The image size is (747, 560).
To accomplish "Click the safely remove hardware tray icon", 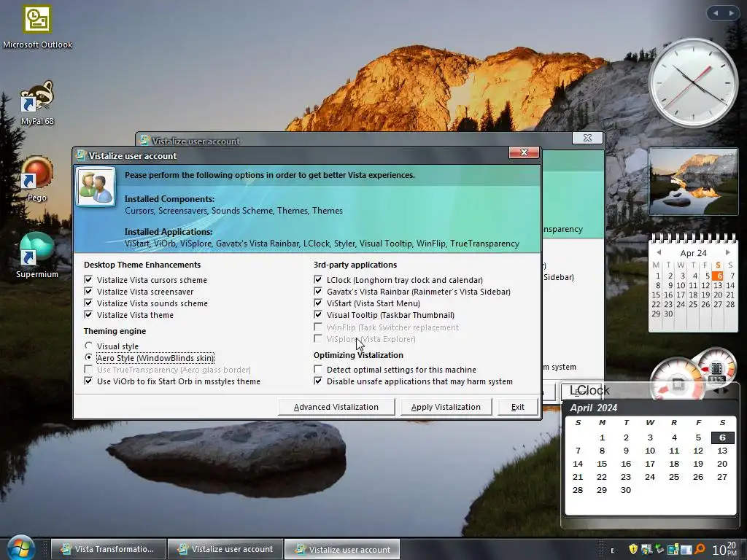I will click(x=659, y=549).
